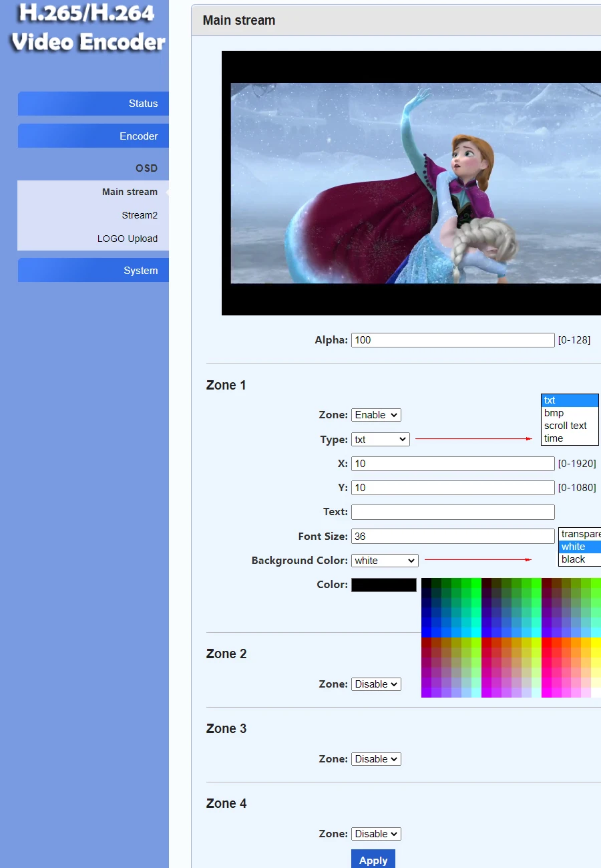The image size is (601, 868).
Task: Click the Font Size input field
Action: [x=453, y=537]
